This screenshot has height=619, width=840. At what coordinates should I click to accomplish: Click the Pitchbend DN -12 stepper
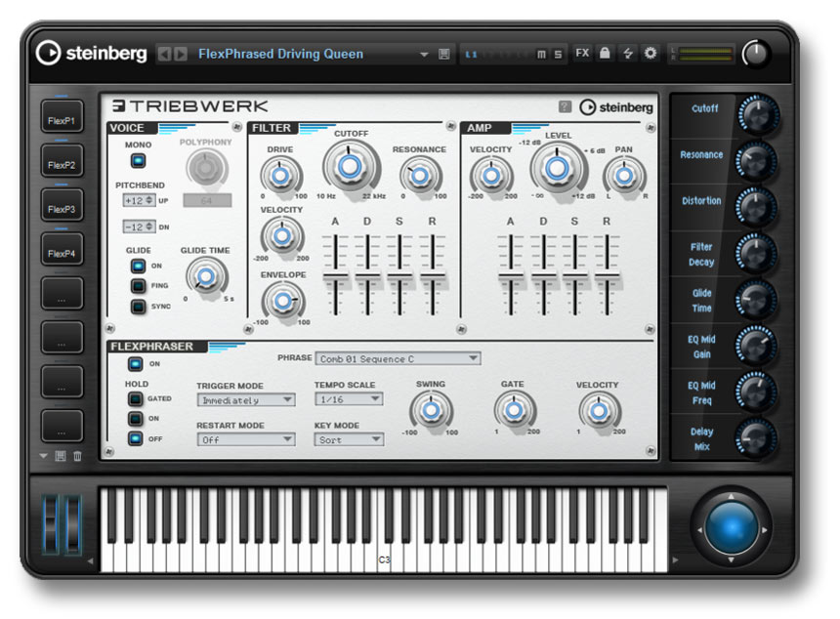pyautogui.click(x=139, y=227)
